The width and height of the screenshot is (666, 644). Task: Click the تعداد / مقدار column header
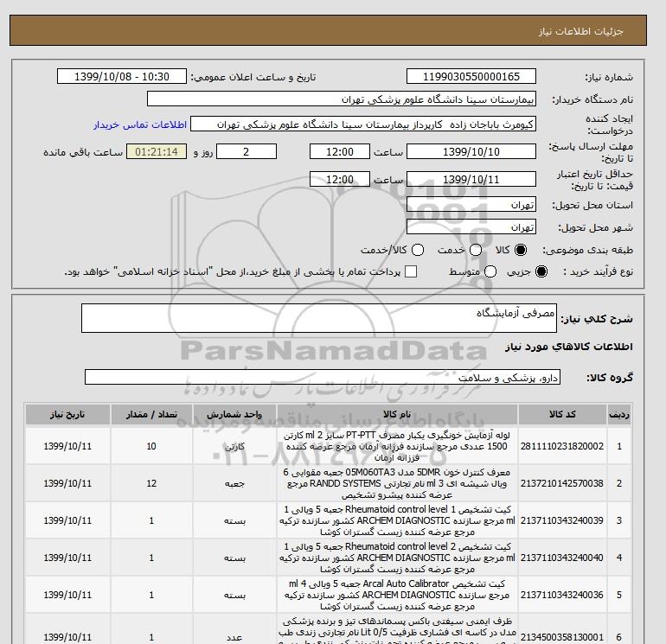click(x=151, y=414)
